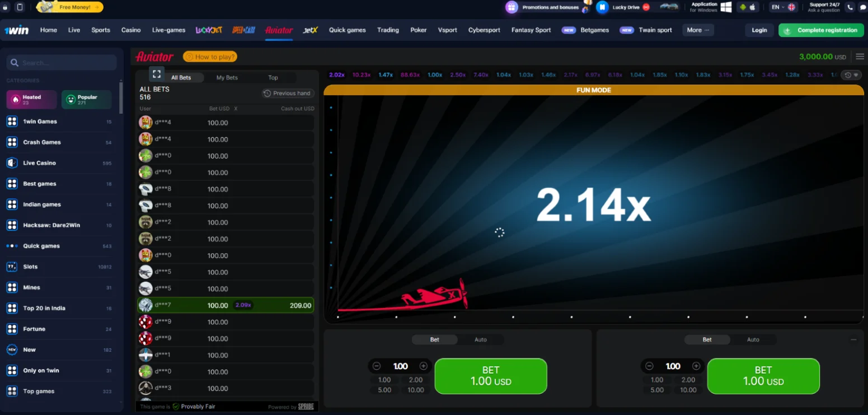Click Complete registration button
The image size is (868, 415).
pyautogui.click(x=821, y=30)
